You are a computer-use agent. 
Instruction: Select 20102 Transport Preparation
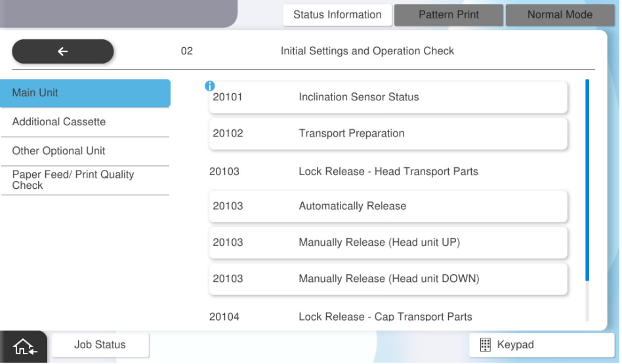pos(388,134)
